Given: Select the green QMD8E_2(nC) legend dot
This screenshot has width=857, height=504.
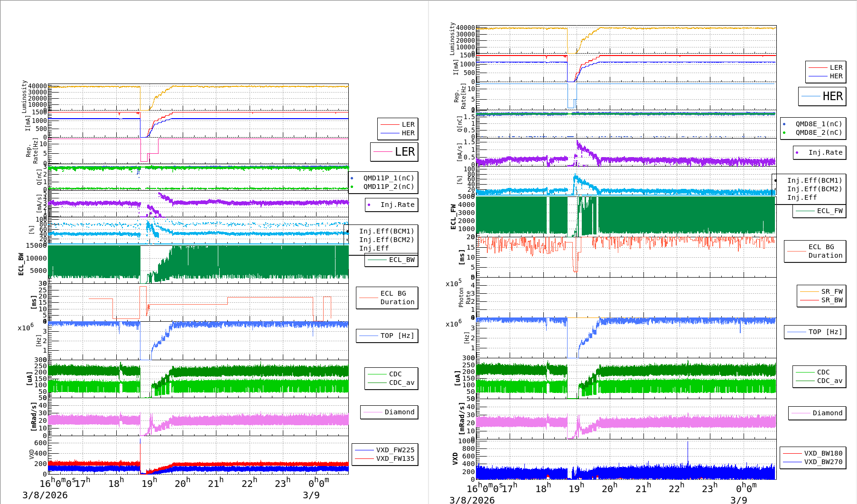Looking at the screenshot, I should point(784,133).
